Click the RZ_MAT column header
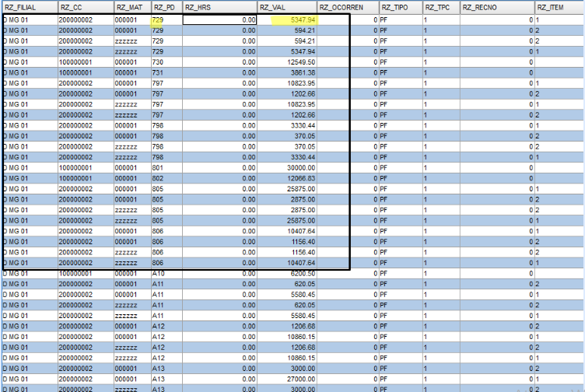 [132, 7]
